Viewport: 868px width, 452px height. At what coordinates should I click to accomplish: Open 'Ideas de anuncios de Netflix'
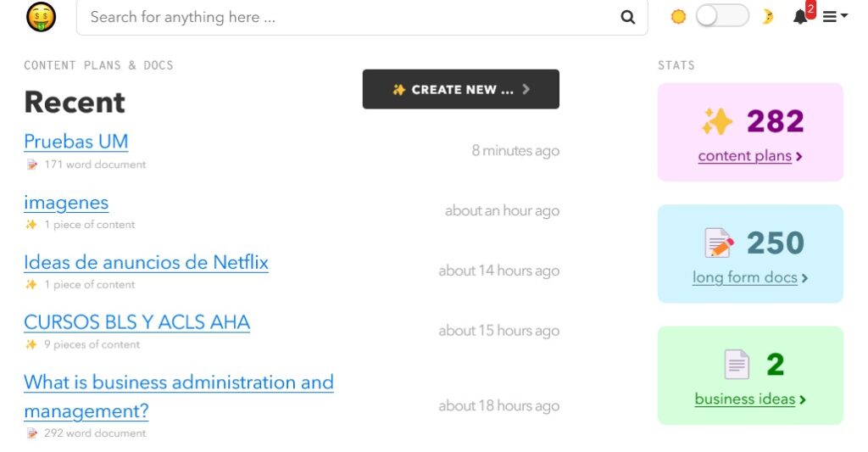point(146,262)
